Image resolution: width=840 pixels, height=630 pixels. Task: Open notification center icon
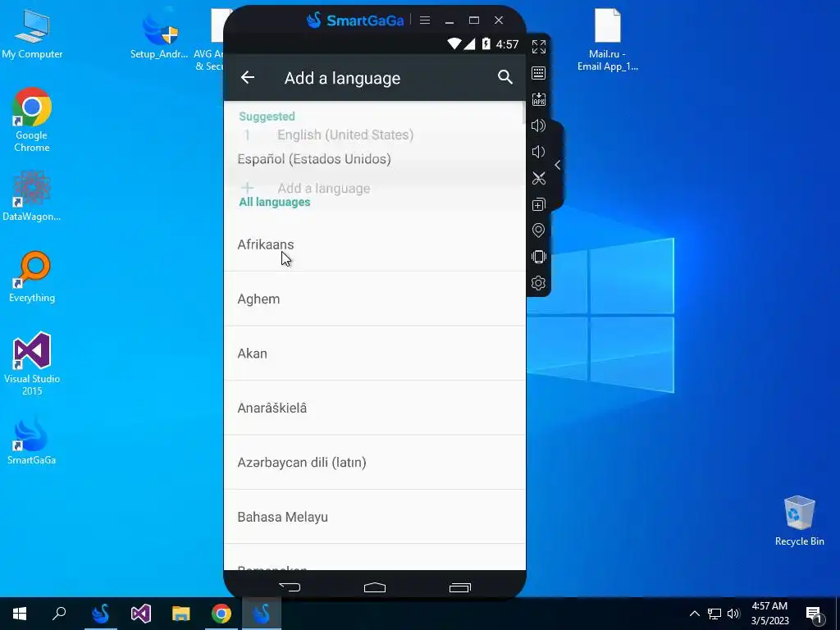tap(815, 614)
